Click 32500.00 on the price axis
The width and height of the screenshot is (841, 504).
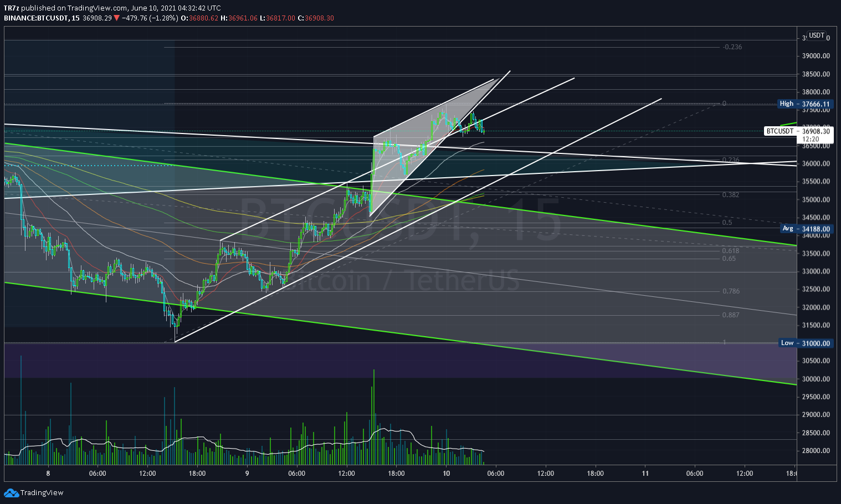point(816,290)
